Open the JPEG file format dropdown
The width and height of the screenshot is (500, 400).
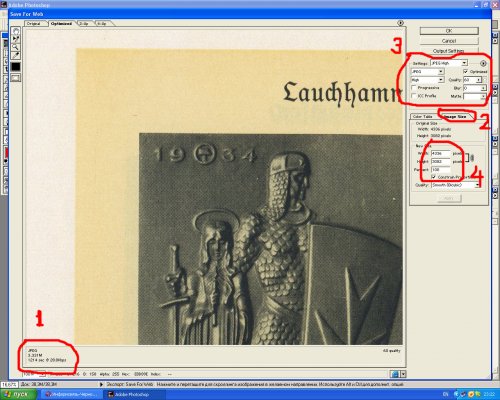click(x=427, y=72)
